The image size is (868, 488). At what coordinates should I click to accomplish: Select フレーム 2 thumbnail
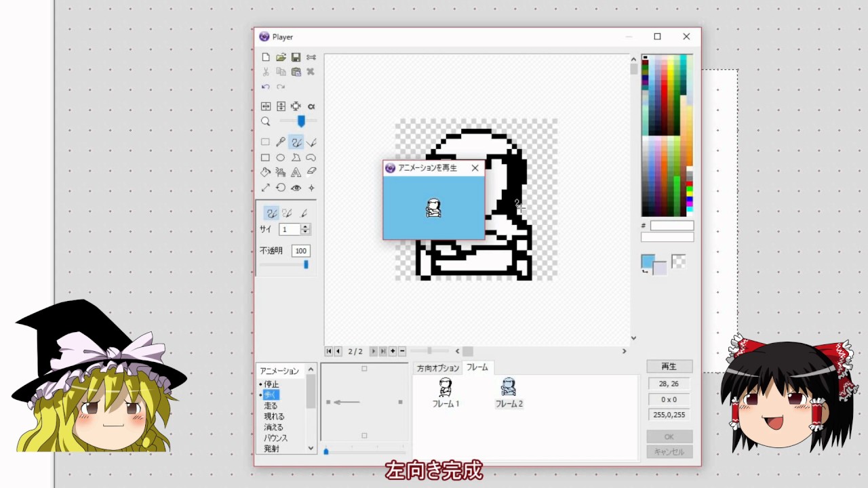pos(509,393)
